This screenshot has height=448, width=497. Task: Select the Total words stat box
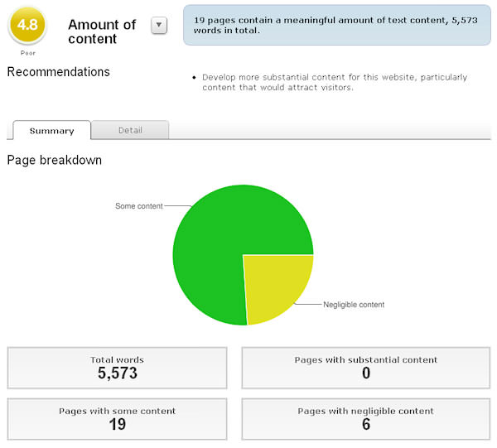(x=117, y=368)
